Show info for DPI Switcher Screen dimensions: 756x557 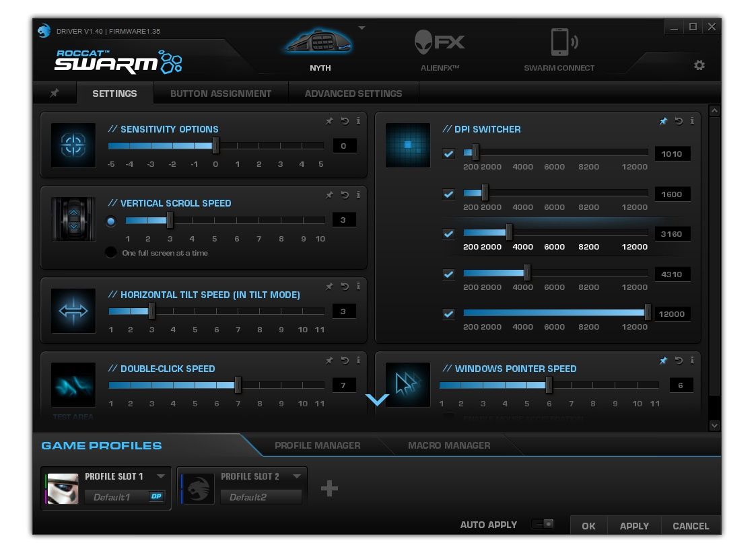coord(692,121)
